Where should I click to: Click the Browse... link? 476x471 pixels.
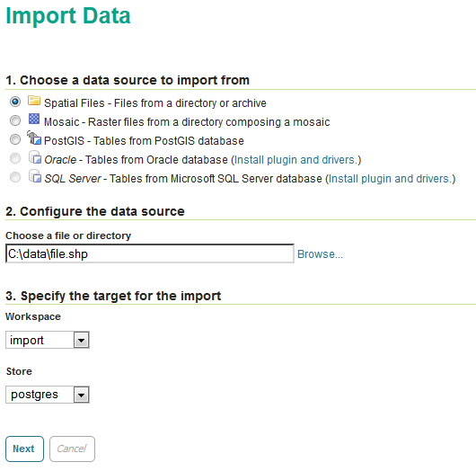(x=320, y=254)
